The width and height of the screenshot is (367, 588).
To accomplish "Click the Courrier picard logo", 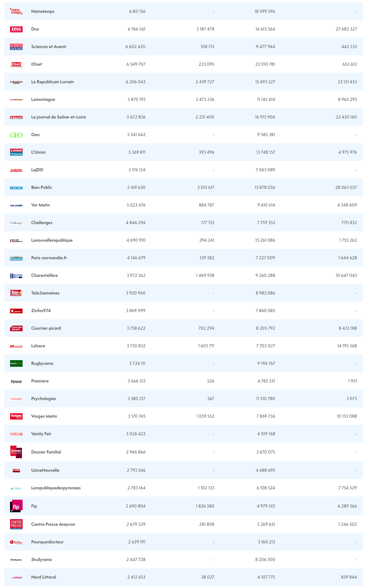I will click(16, 328).
